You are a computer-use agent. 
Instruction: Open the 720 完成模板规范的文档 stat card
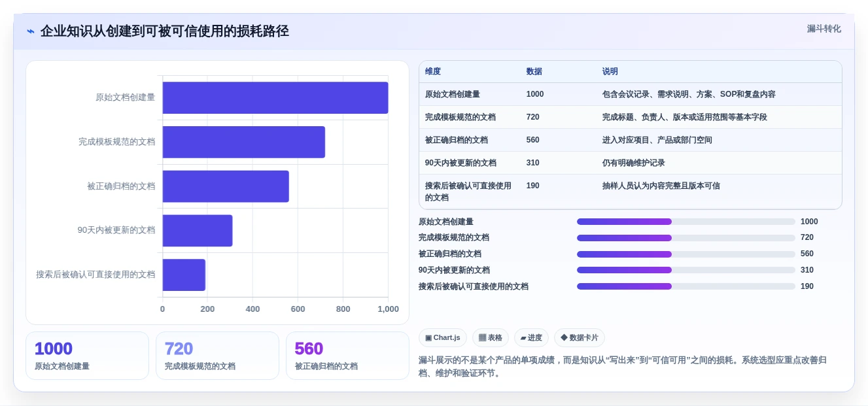[x=217, y=356]
